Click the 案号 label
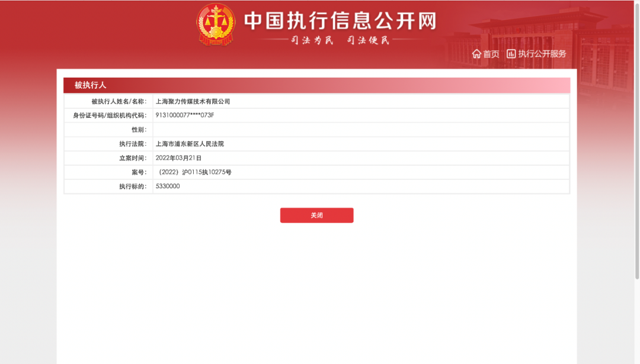The width and height of the screenshot is (640, 364). (139, 172)
